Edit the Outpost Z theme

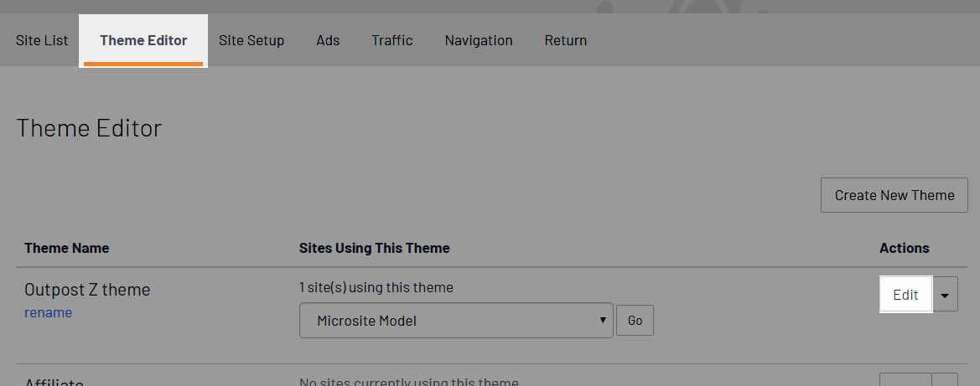[905, 294]
